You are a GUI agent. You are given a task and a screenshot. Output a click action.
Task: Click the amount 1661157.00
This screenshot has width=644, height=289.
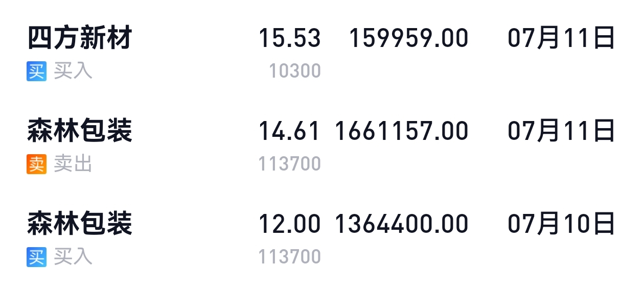[x=401, y=132]
